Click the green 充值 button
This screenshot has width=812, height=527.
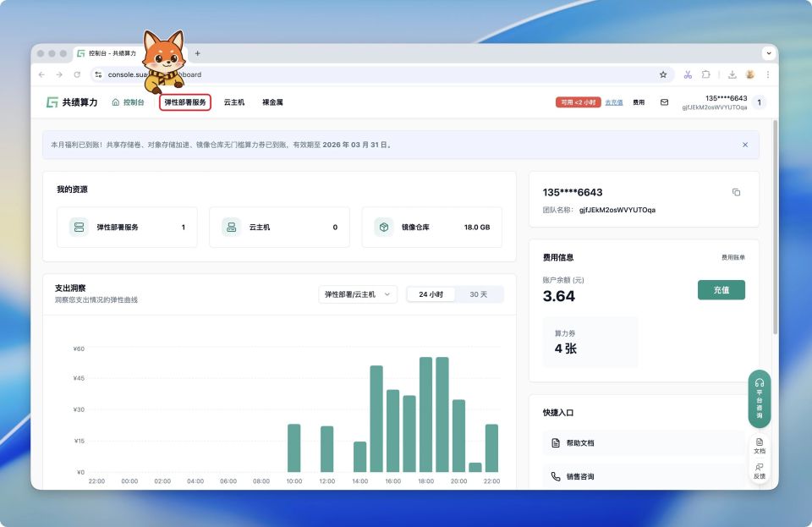721,290
